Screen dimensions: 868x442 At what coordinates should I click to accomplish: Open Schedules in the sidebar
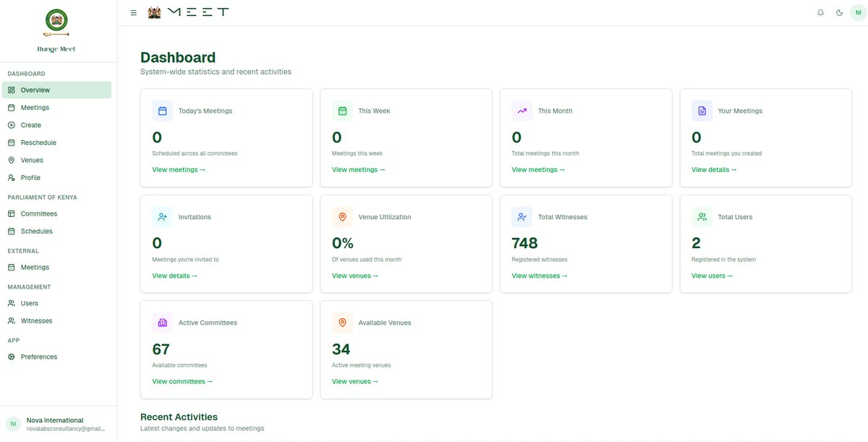[56, 231]
